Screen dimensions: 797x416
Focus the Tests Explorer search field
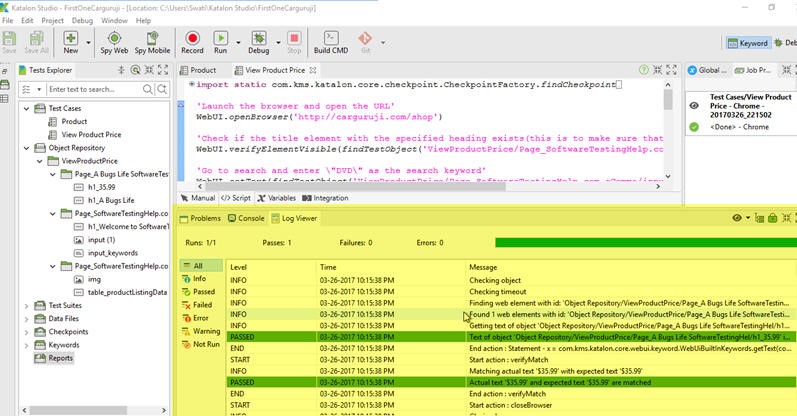coord(95,89)
